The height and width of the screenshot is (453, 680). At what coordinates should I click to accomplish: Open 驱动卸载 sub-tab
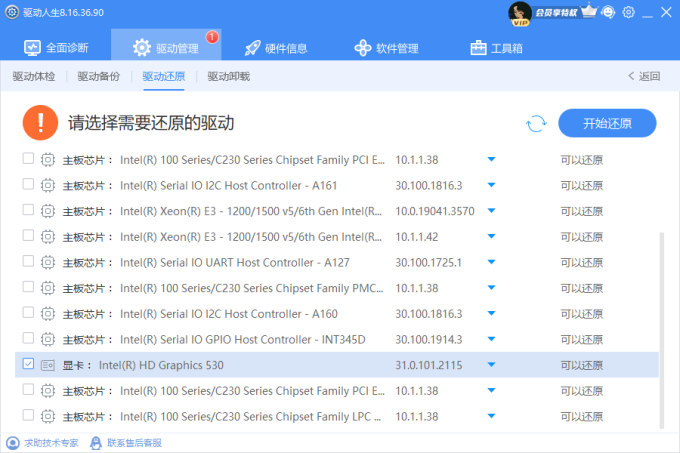(x=229, y=76)
